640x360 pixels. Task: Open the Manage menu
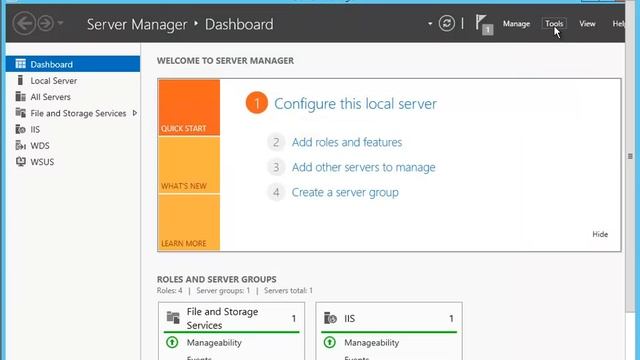(516, 24)
